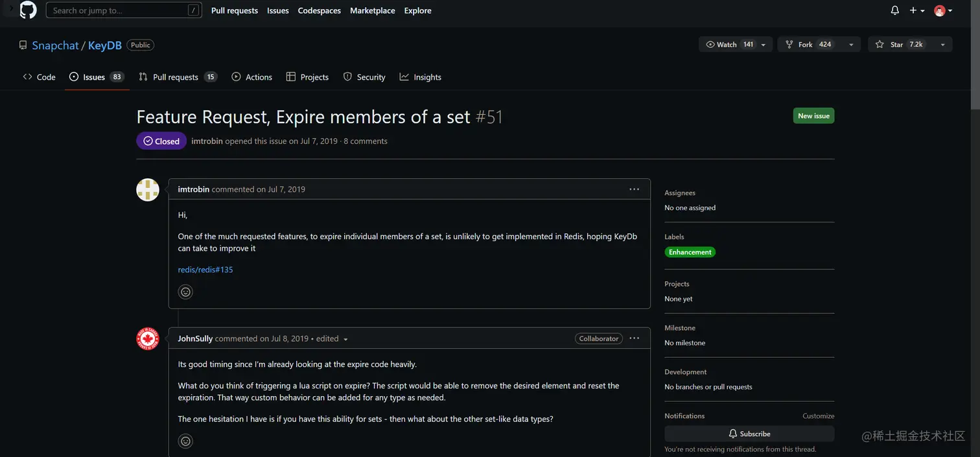Switch to the Pull requests repository tab
The width and height of the screenshot is (980, 457).
pyautogui.click(x=175, y=77)
